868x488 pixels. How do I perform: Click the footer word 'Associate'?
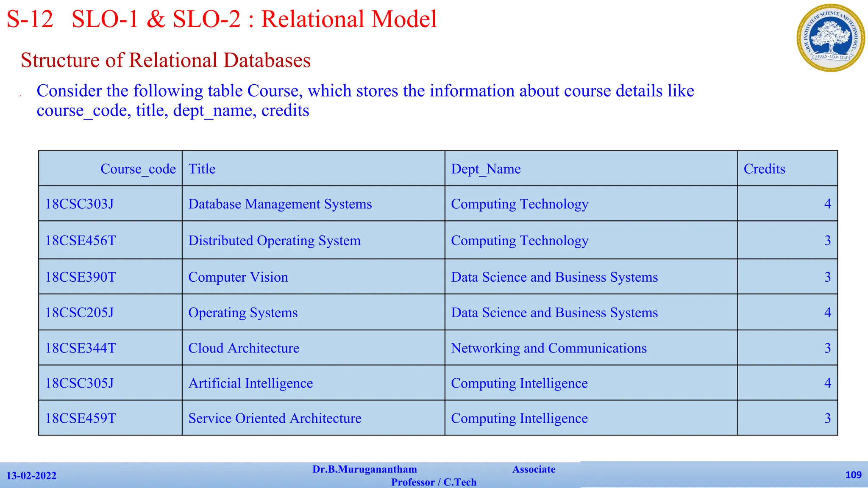(534, 469)
